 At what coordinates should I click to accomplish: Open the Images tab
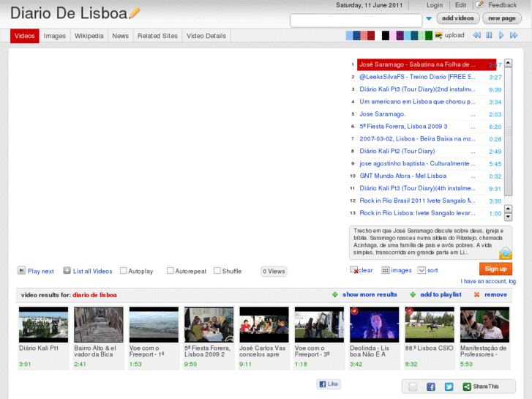click(55, 36)
